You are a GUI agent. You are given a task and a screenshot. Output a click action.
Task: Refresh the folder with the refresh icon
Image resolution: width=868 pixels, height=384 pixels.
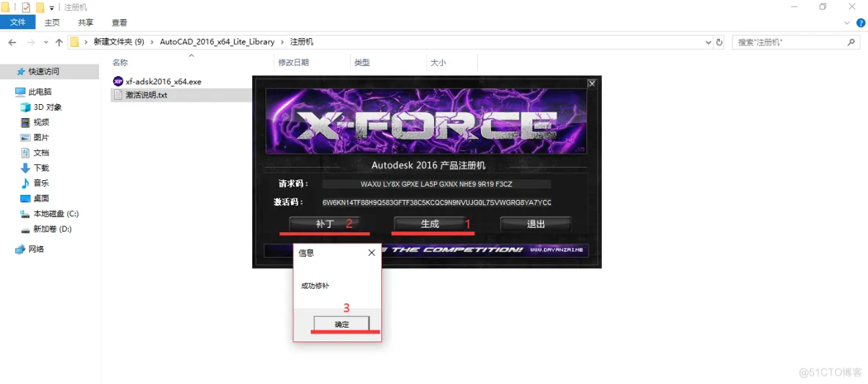(720, 42)
